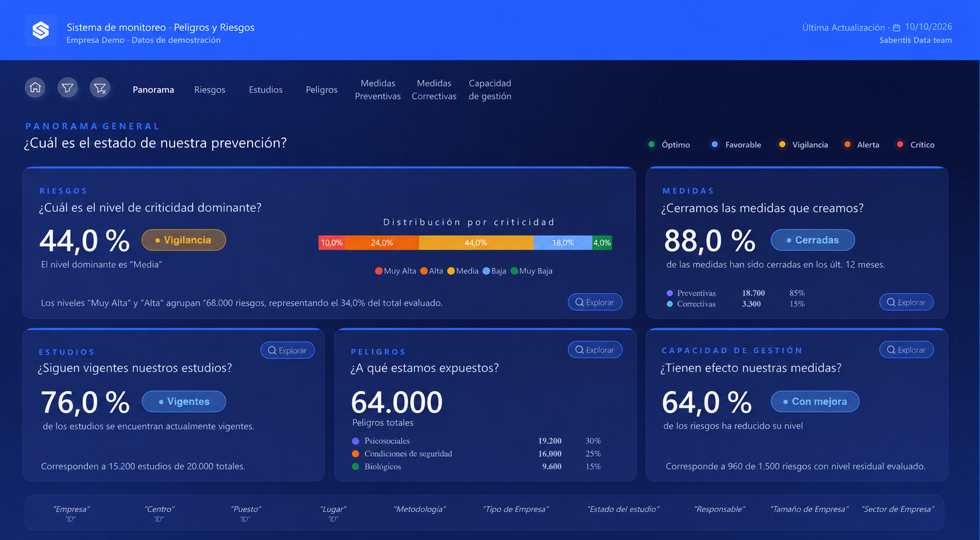Click the Muy Baja legend entry

(x=531, y=271)
